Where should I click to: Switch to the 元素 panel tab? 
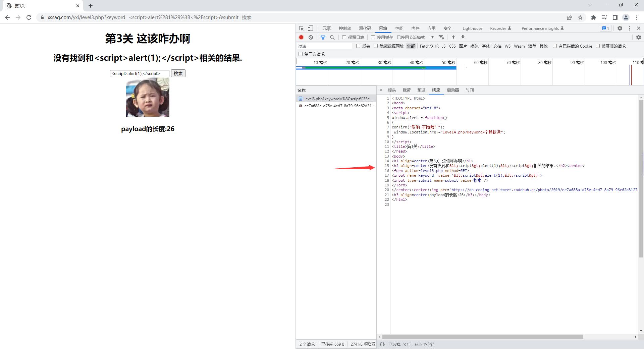pos(327,28)
